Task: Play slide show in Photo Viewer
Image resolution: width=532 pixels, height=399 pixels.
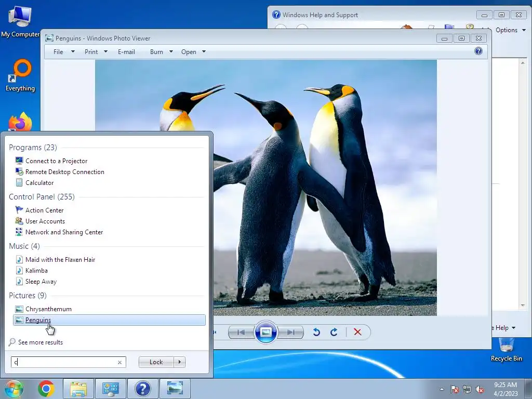Action: coord(265,332)
